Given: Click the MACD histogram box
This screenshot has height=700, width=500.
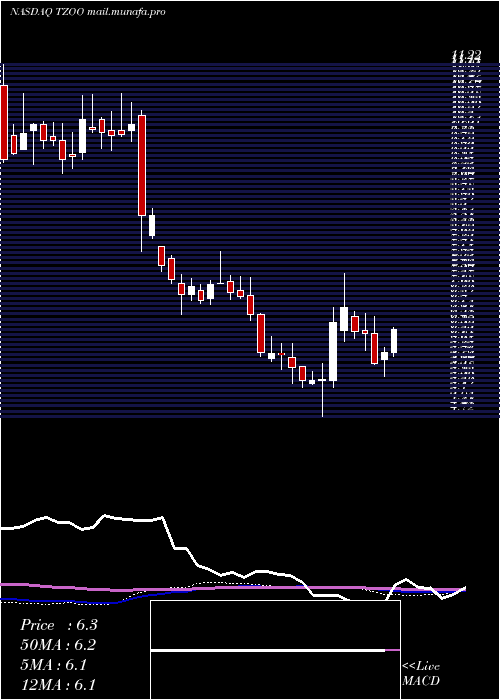Looking at the screenshot, I should 275,650.
